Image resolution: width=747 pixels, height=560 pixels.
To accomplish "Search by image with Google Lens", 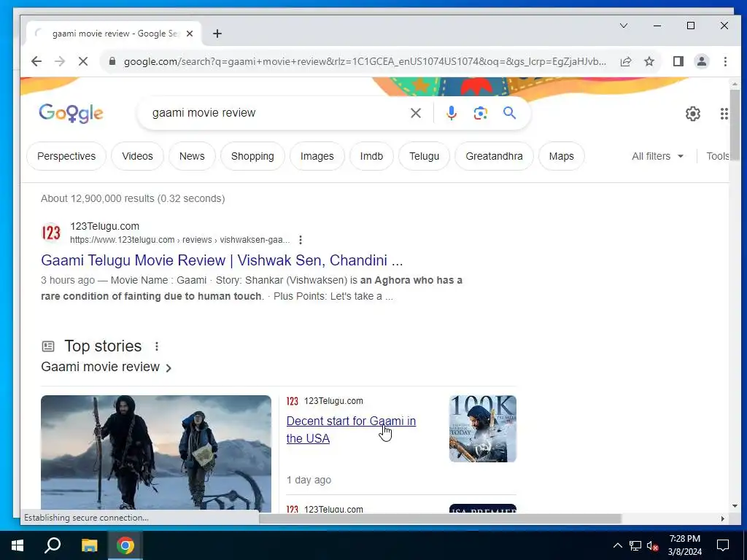I will click(x=480, y=113).
